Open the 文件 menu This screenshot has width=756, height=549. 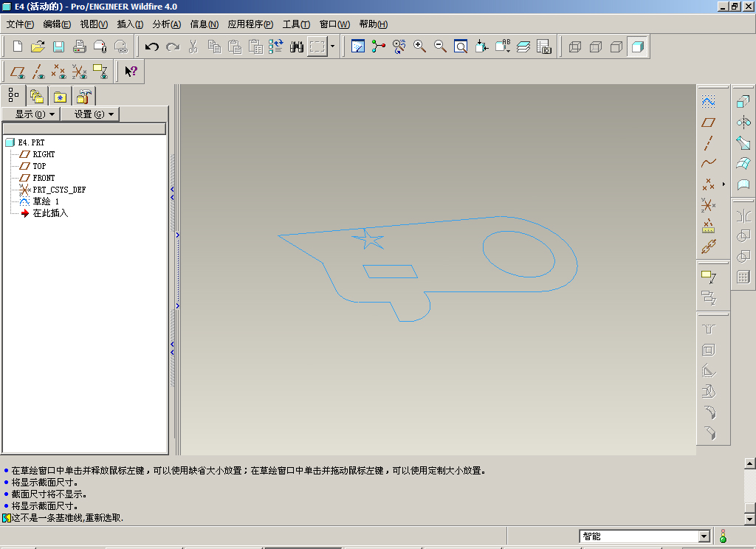click(20, 24)
